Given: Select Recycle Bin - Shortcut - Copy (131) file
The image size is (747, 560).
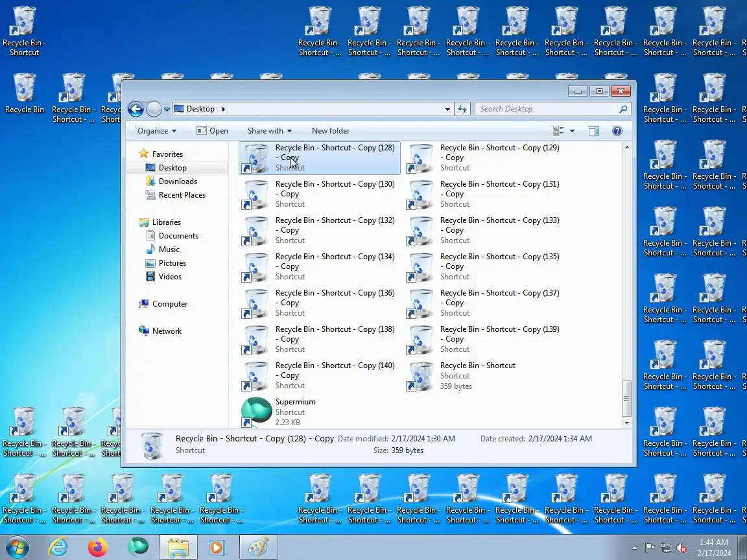Looking at the screenshot, I should (x=484, y=194).
